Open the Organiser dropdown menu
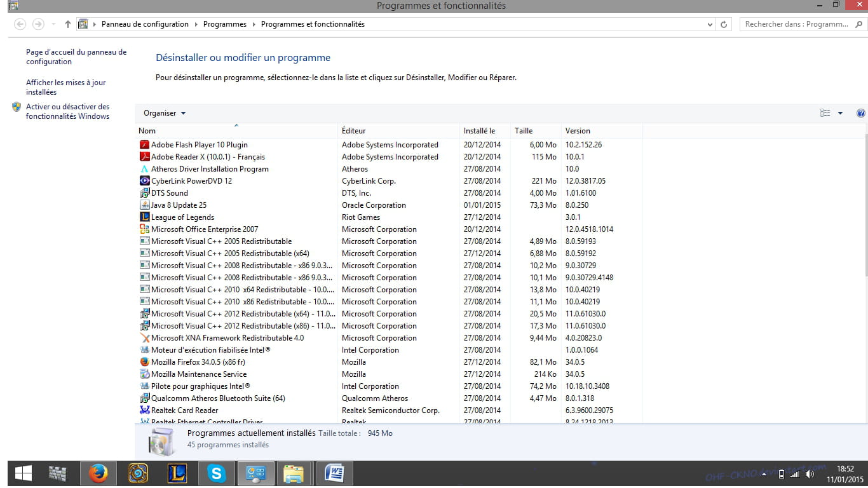 pyautogui.click(x=165, y=113)
